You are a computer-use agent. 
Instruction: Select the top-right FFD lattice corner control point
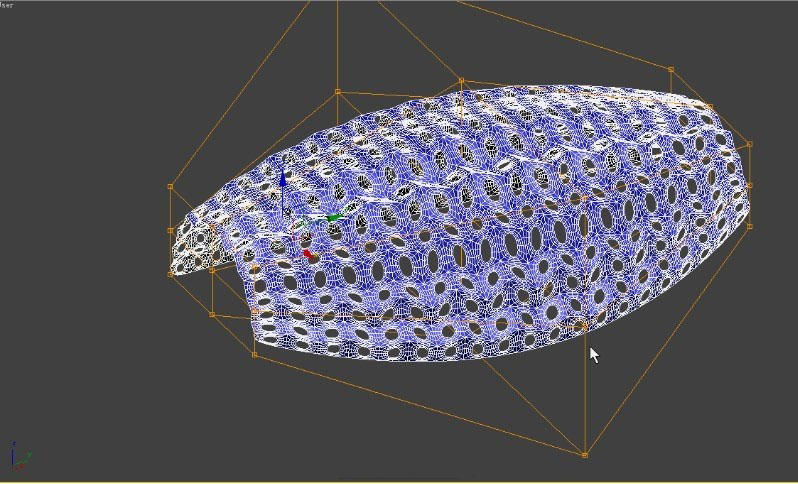[671, 69]
